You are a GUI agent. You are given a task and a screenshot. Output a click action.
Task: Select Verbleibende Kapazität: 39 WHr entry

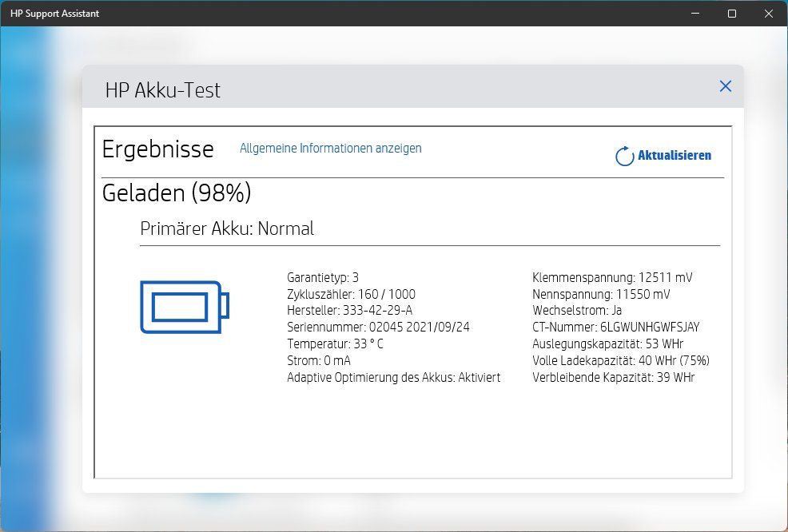point(613,377)
